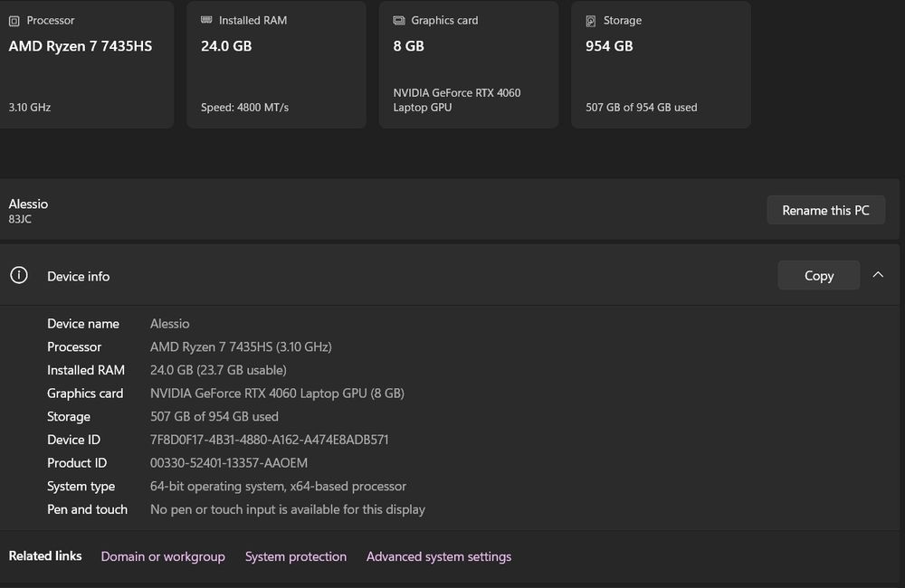Image resolution: width=905 pixels, height=588 pixels.
Task: Click Speed: 4800 MT/s text
Action: coord(244,108)
